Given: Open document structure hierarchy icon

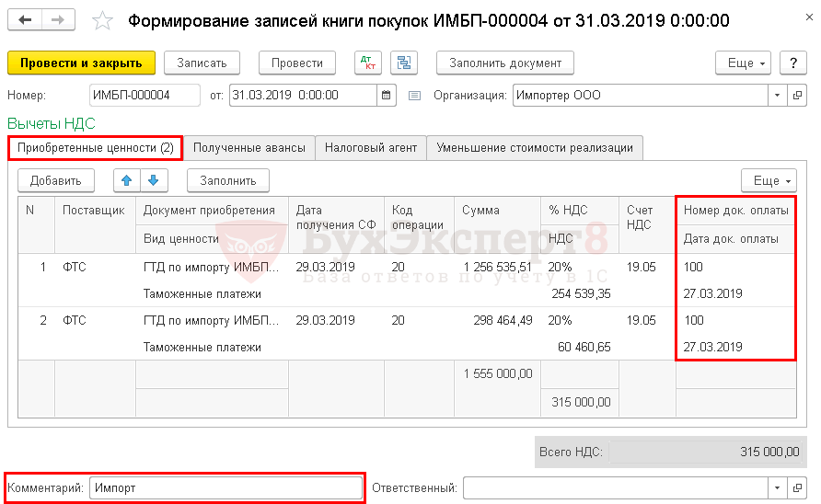Looking at the screenshot, I should click(x=403, y=63).
